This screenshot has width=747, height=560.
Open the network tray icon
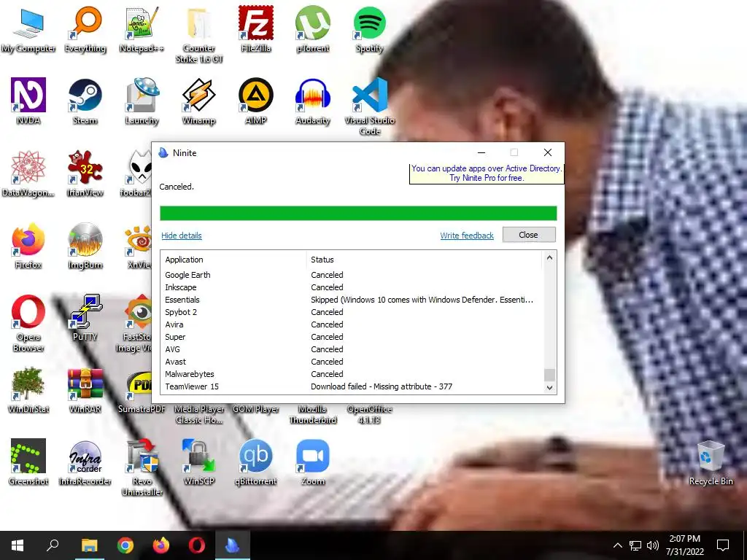pyautogui.click(x=635, y=545)
